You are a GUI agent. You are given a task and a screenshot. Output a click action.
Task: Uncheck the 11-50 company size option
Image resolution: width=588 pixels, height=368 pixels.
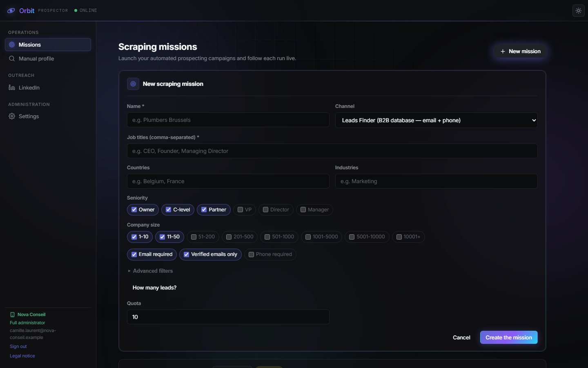tap(162, 237)
